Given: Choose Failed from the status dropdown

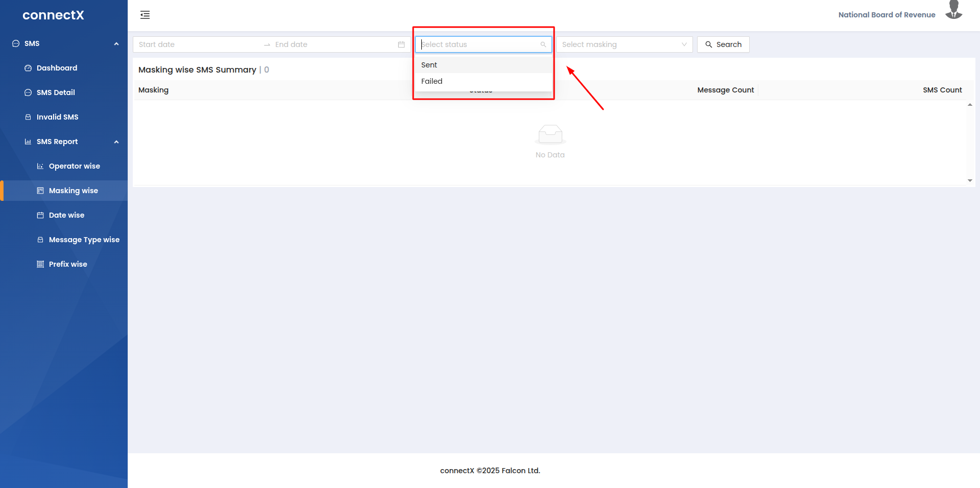Looking at the screenshot, I should pyautogui.click(x=432, y=81).
